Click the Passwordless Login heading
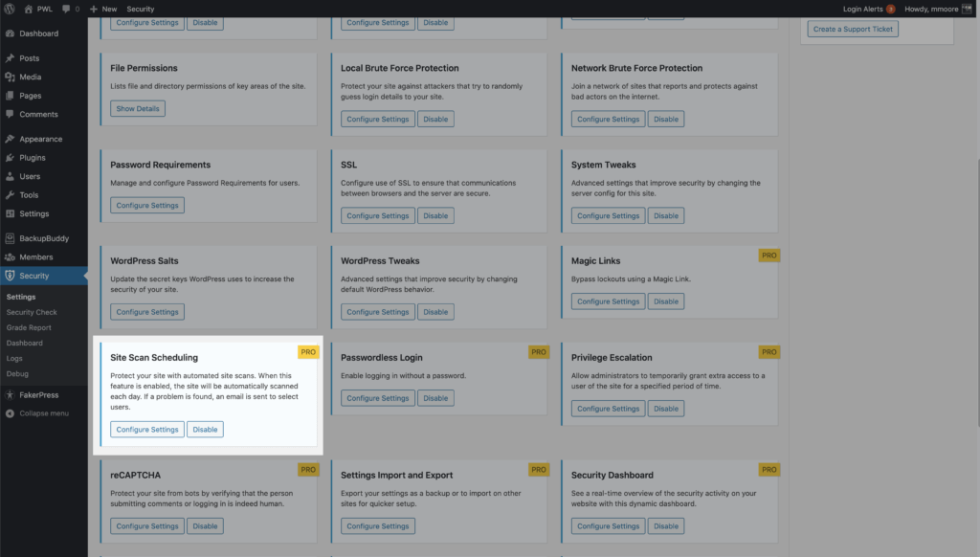The height and width of the screenshot is (557, 980). pyautogui.click(x=381, y=358)
